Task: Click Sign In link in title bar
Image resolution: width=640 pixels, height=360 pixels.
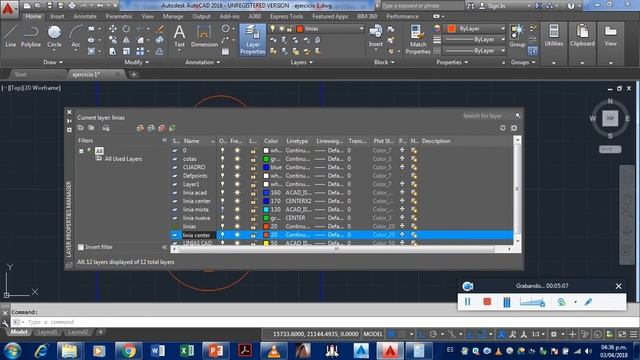Action: point(492,6)
